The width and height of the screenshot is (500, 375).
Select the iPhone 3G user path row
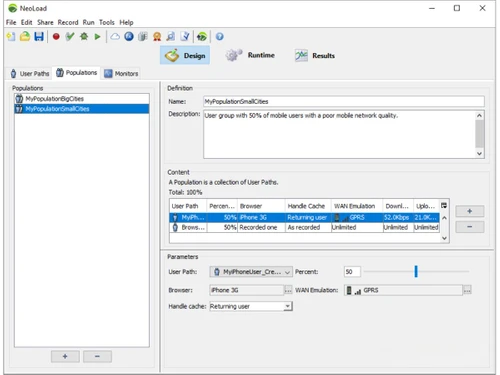[x=304, y=217]
